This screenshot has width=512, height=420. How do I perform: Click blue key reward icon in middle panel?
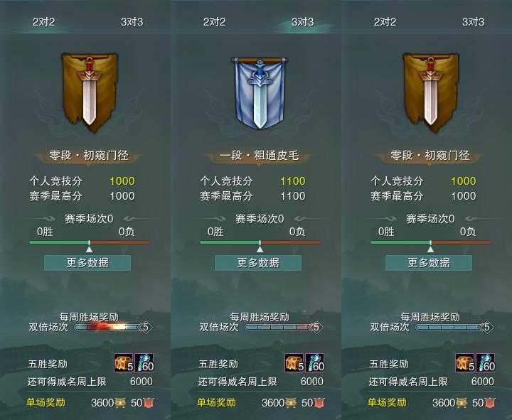[315, 362]
